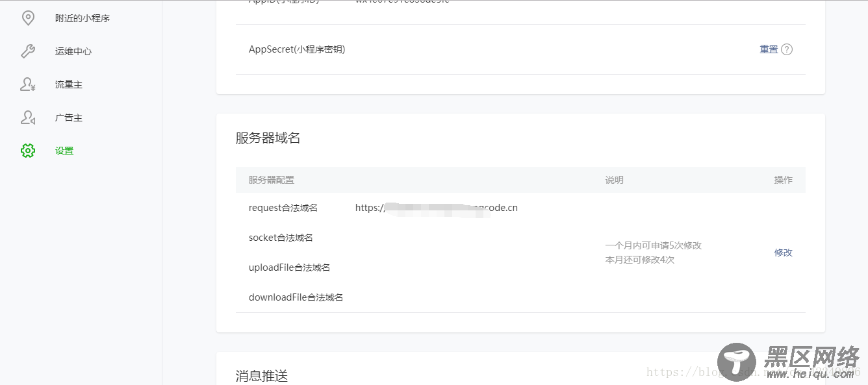Click 服务器配置 column header
868x385 pixels.
click(272, 180)
